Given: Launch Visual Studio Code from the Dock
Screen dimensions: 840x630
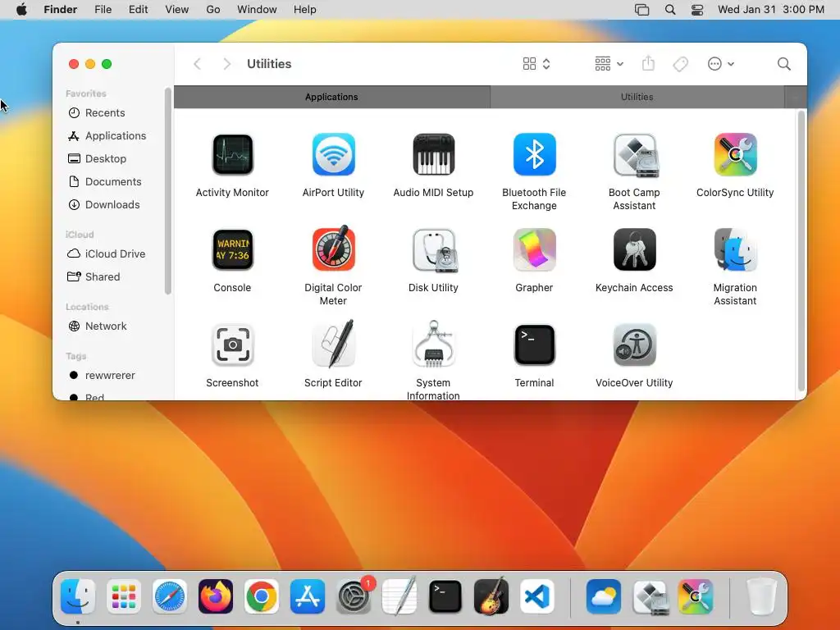Looking at the screenshot, I should [x=537, y=596].
